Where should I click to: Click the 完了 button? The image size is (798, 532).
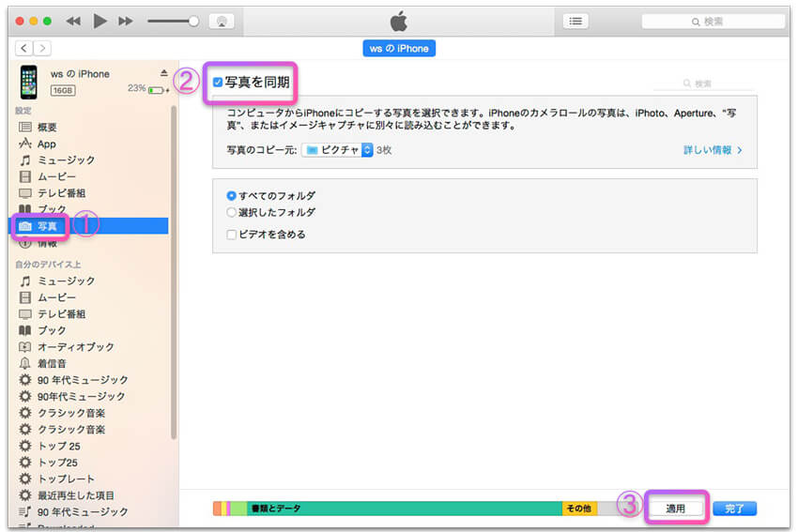pyautogui.click(x=734, y=509)
